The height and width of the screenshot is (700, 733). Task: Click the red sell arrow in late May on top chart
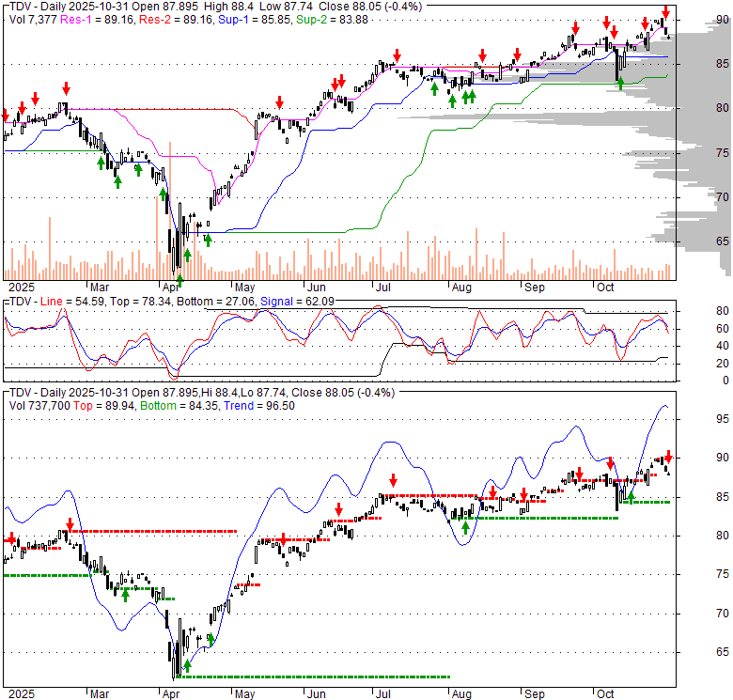pos(279,101)
